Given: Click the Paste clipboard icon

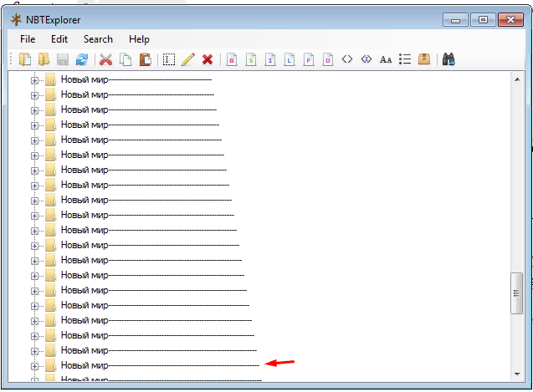Looking at the screenshot, I should (145, 59).
